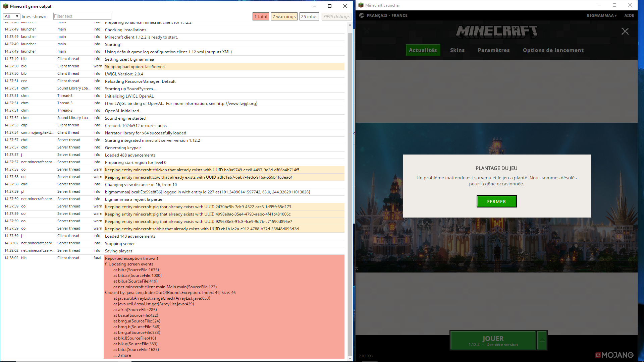Close the launcher menu with the X icon
Viewport: 644px width, 362px height.
tap(625, 31)
